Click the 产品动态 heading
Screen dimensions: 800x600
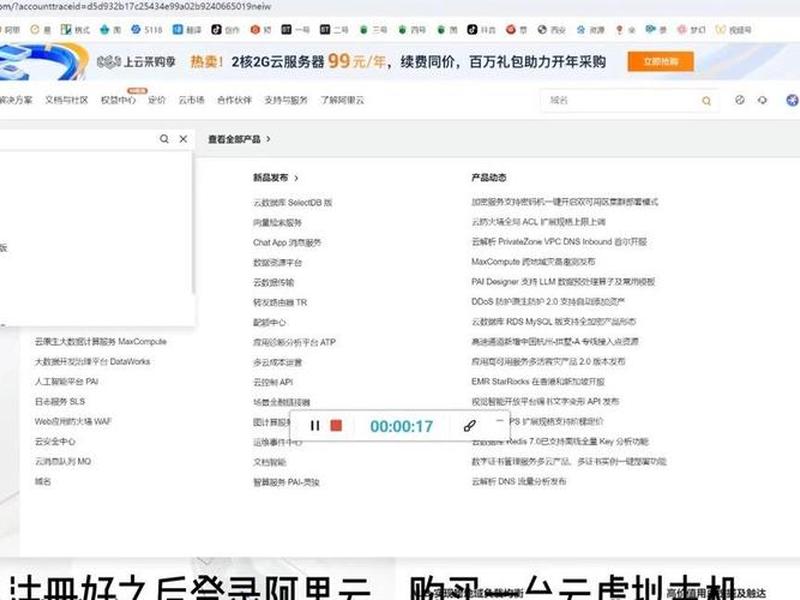pos(489,178)
